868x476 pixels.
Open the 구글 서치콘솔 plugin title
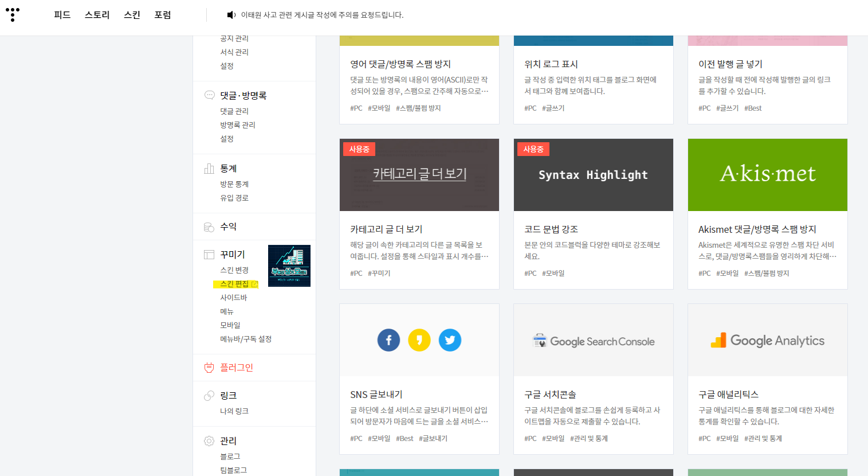(x=550, y=395)
